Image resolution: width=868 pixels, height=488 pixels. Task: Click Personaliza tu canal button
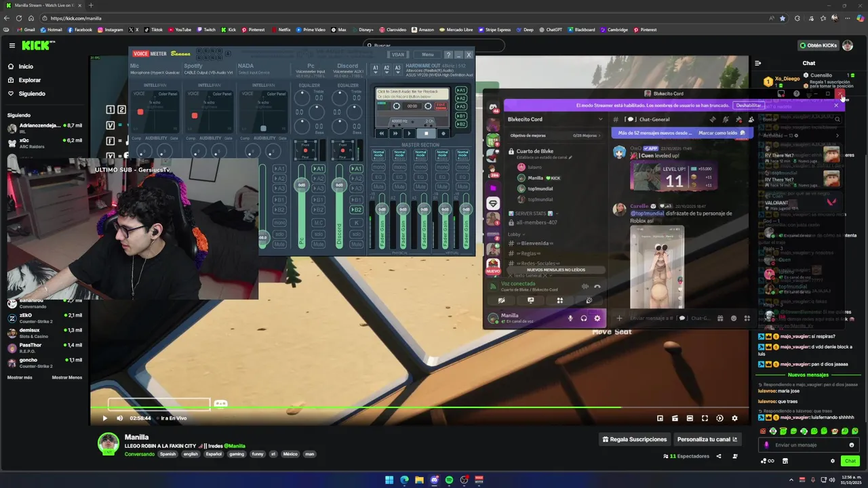coord(707,439)
